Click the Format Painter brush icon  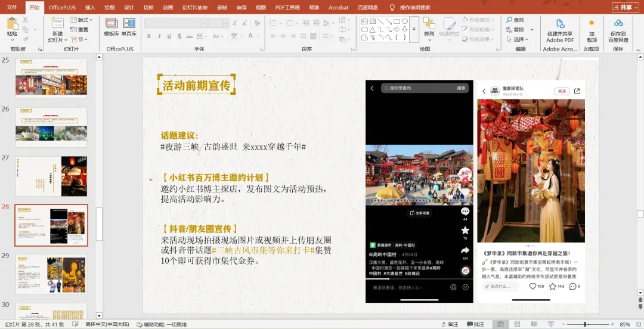point(26,39)
